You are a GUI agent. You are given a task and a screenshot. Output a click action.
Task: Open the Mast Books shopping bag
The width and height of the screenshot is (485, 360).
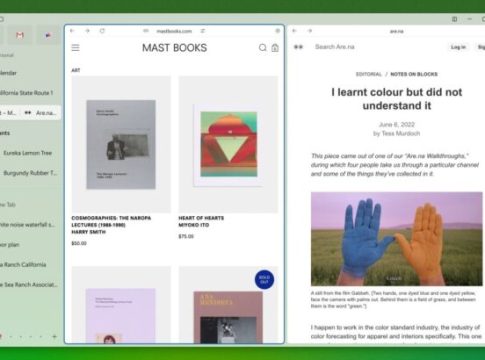click(x=275, y=48)
